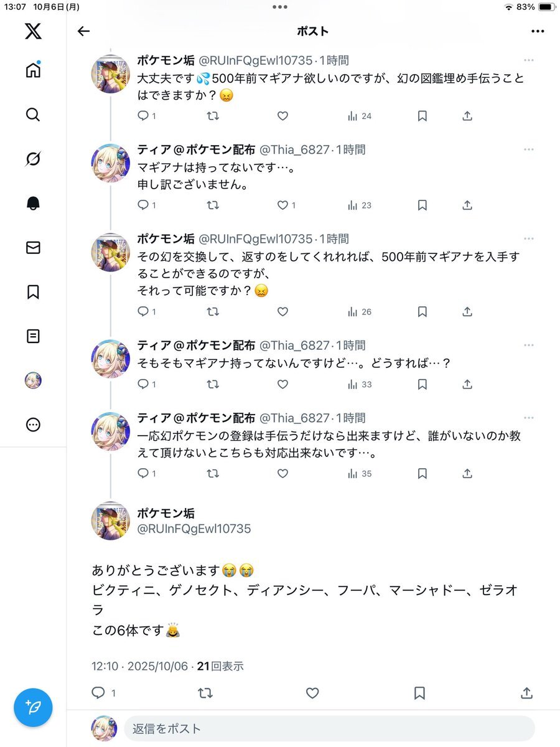Like the main post with six Pokémon
This screenshot has width=560, height=747.
[x=312, y=693]
